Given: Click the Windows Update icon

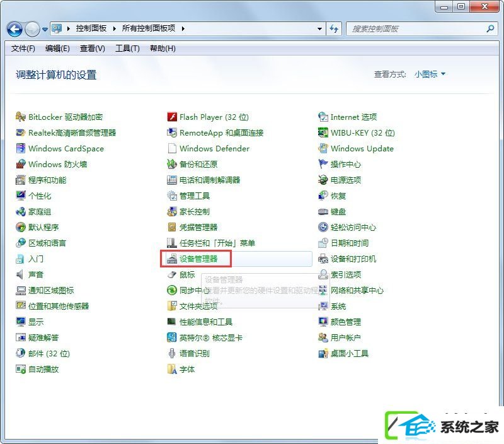Looking at the screenshot, I should click(323, 148).
